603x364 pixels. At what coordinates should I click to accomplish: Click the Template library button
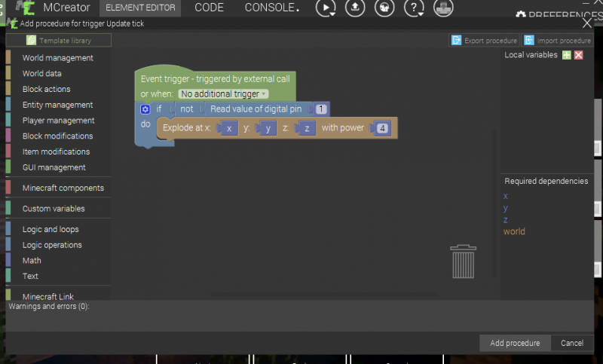59,41
